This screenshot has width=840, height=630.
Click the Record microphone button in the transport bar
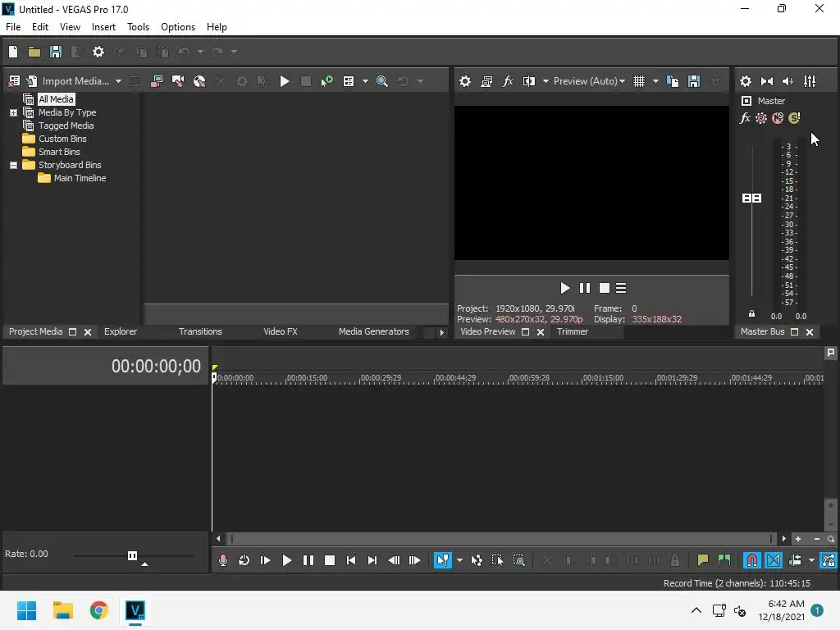point(223,560)
